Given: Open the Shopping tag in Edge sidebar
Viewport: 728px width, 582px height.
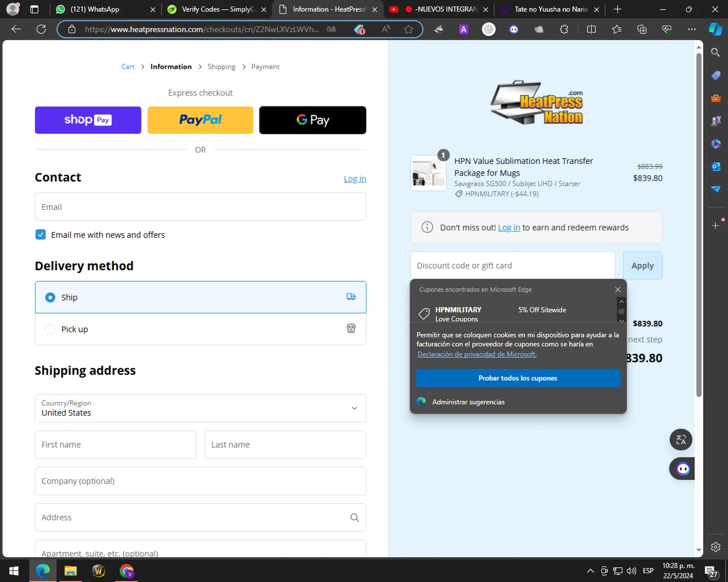Looking at the screenshot, I should coord(716,75).
